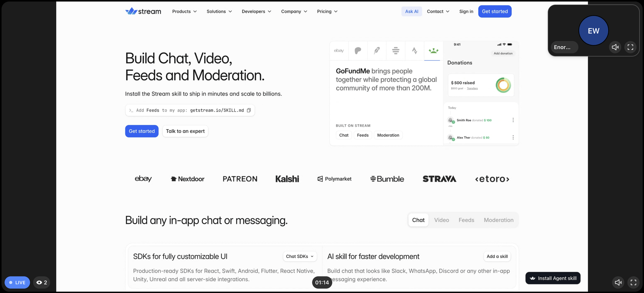644x293 pixels.
Task: Click the '$ 500 raised' text
Action: coord(463,83)
